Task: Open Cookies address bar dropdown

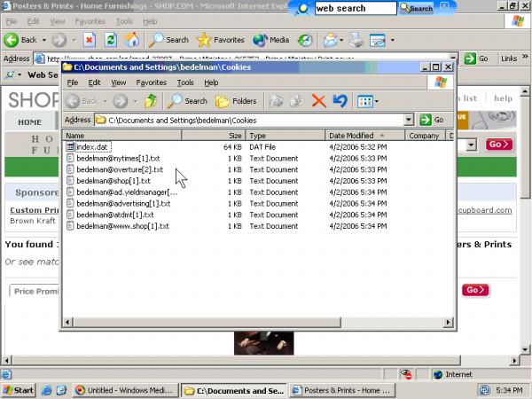Action: pyautogui.click(x=409, y=120)
